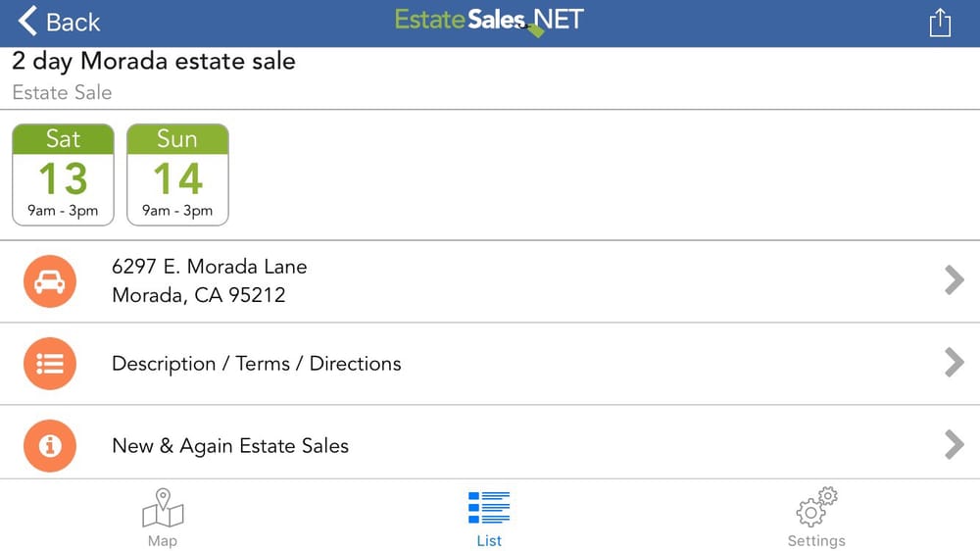980x551 pixels.
Task: Click the EstateSales.NET logo
Action: pos(489,22)
